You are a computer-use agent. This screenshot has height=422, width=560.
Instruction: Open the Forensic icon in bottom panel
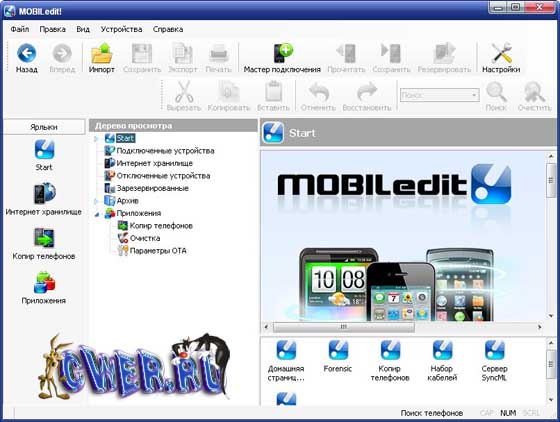[x=338, y=350]
